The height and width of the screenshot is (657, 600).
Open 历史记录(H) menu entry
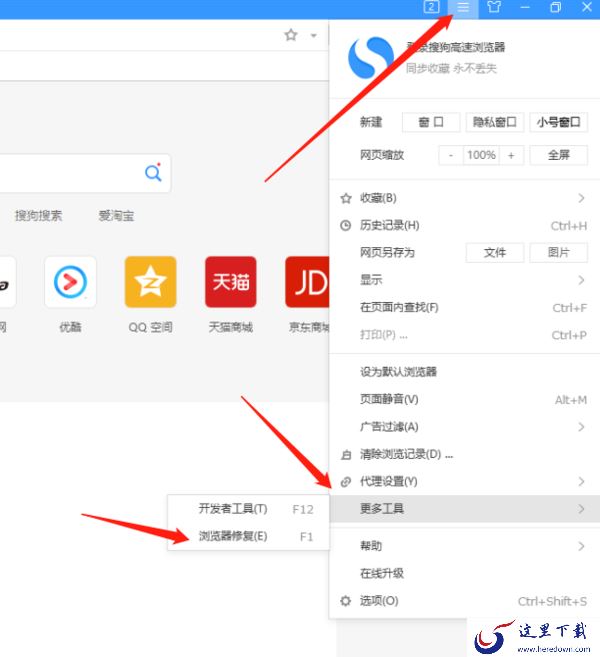tap(465, 225)
